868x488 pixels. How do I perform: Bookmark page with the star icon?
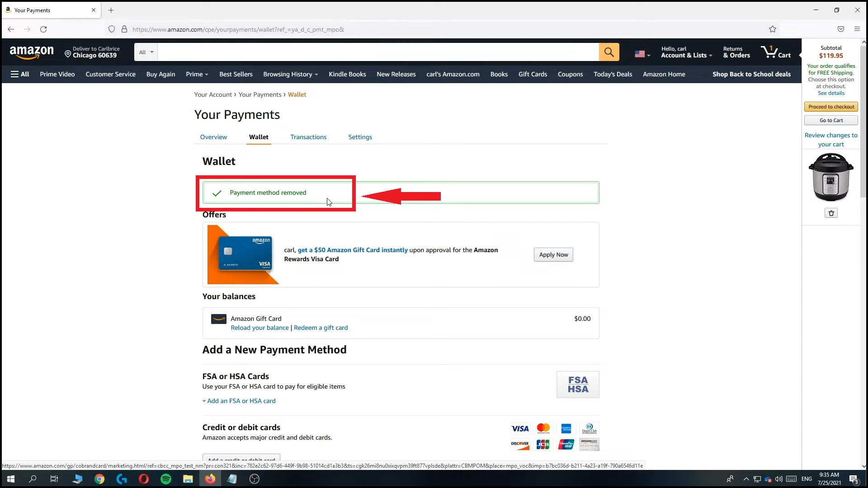point(773,29)
